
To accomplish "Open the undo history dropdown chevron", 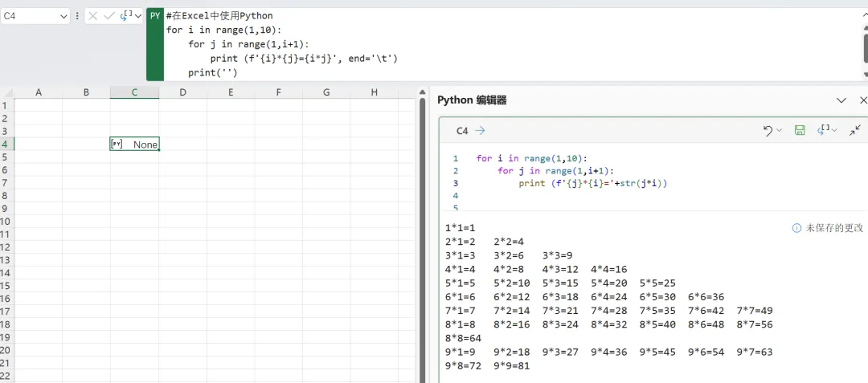I will click(780, 130).
